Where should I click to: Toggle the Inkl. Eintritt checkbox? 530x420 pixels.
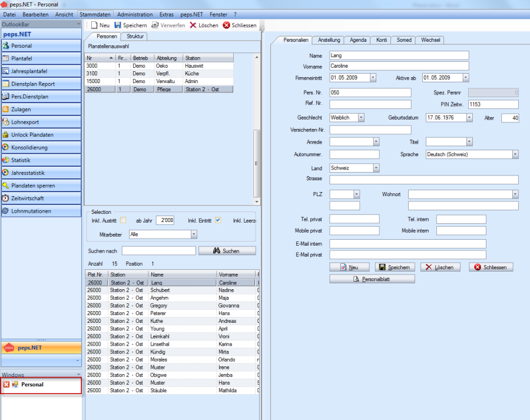coord(218,220)
